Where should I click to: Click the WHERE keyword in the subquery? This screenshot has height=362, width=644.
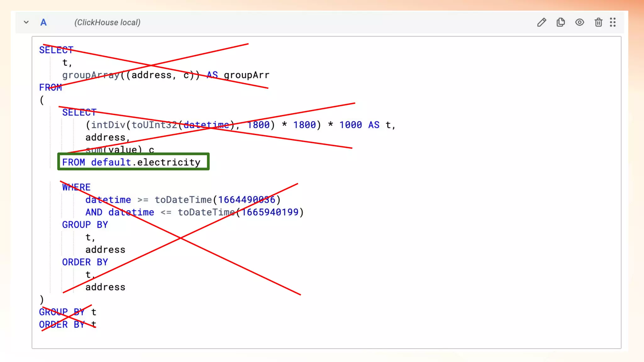pos(76,187)
